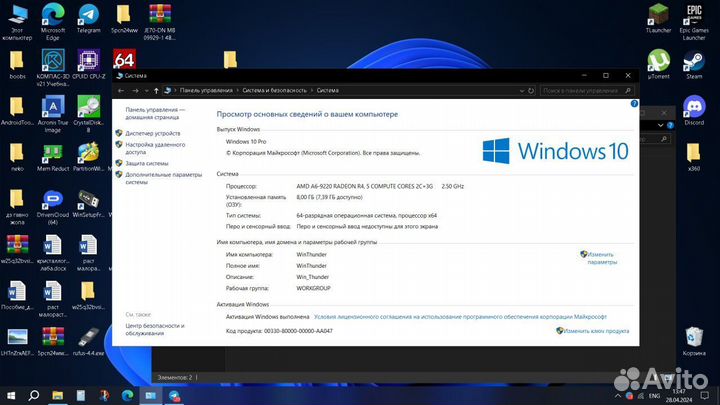The height and width of the screenshot is (405, 720).
Task: Open Центр безопасности и обслуживания link
Action: (155, 329)
